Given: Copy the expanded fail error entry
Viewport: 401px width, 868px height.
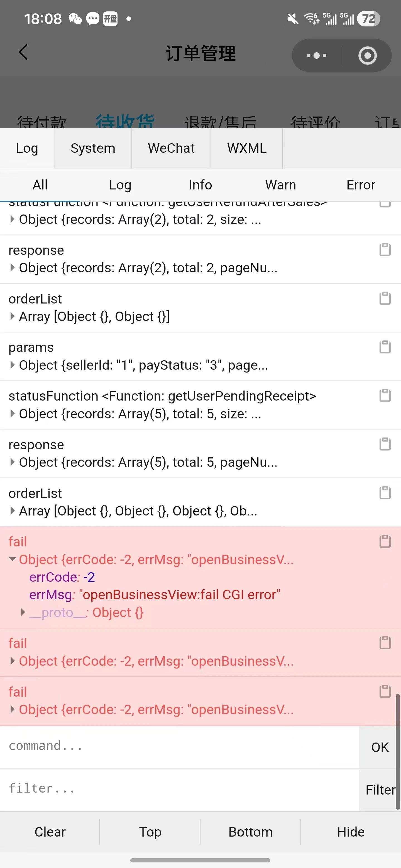Looking at the screenshot, I should 385,541.
